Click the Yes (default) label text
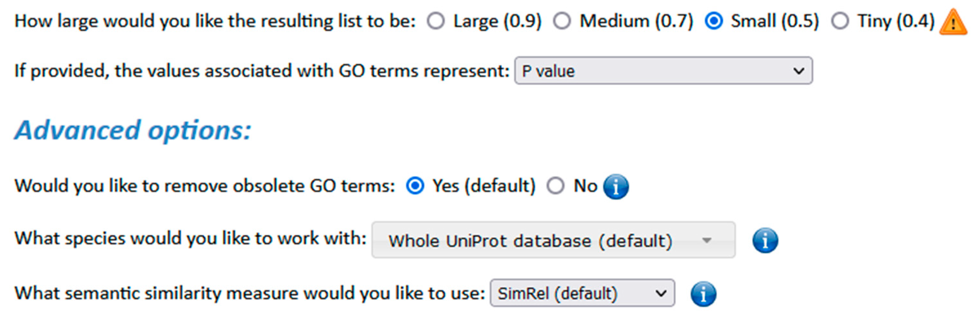The image size is (980, 320). click(x=484, y=186)
